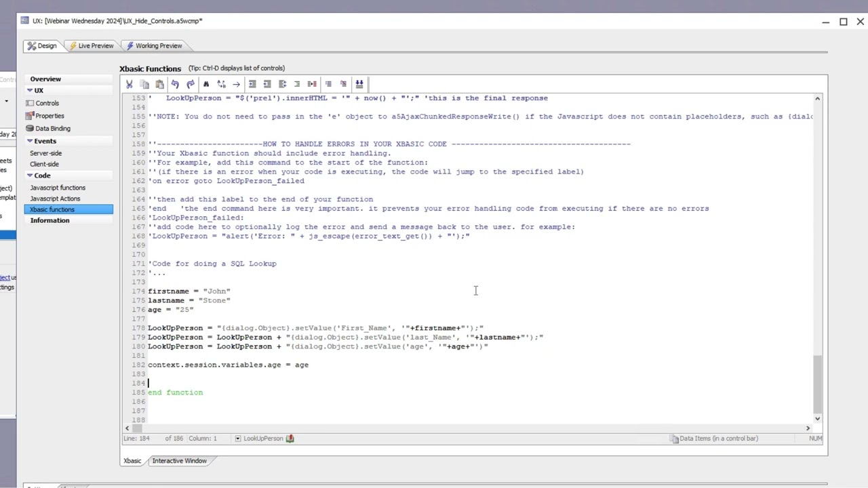Select Server-side events

click(45, 153)
